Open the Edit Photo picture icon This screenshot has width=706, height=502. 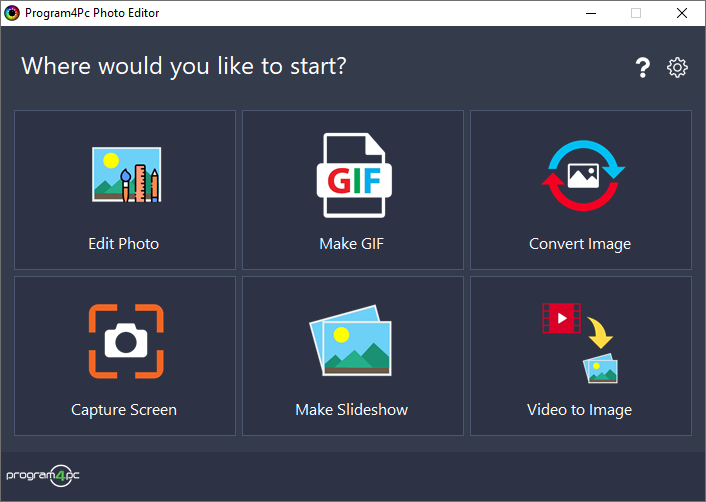(127, 175)
